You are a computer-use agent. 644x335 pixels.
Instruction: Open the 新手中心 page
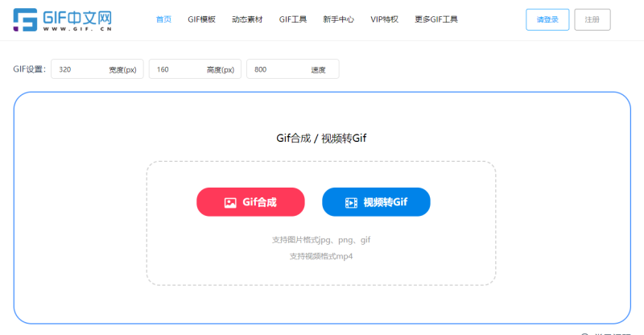pyautogui.click(x=338, y=19)
